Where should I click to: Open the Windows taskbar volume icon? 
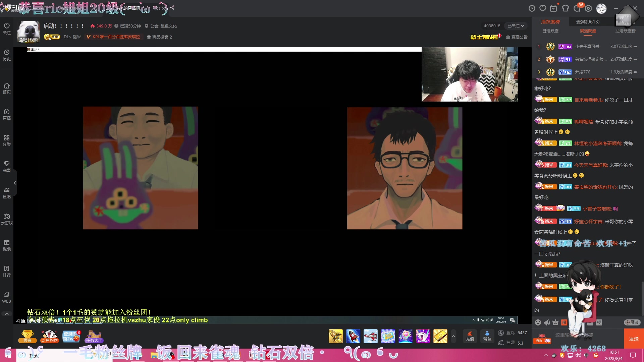coord(578,355)
